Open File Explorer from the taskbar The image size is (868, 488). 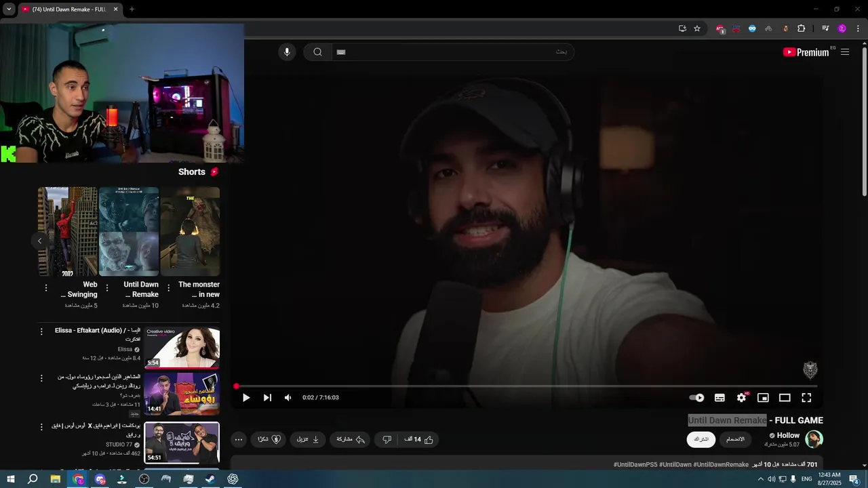(56, 479)
